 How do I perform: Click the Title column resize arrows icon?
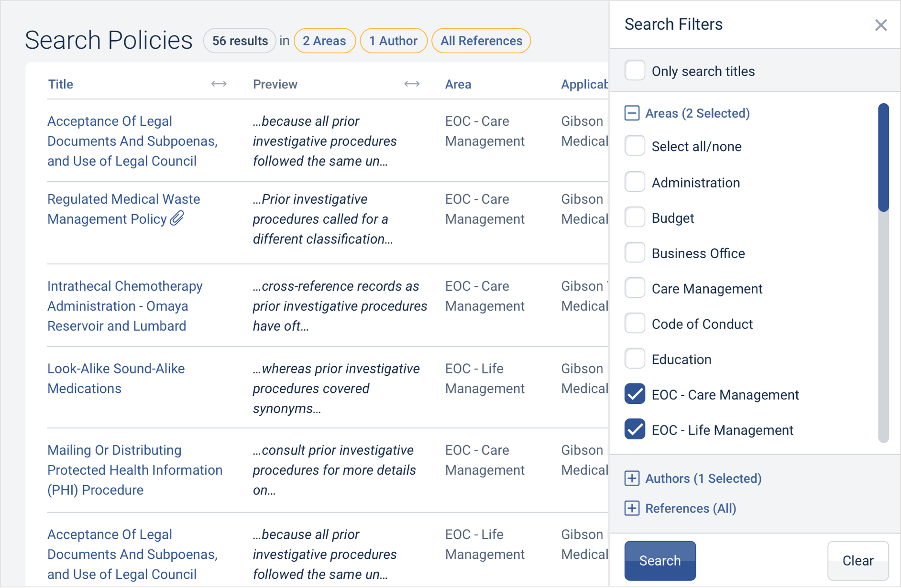(219, 84)
